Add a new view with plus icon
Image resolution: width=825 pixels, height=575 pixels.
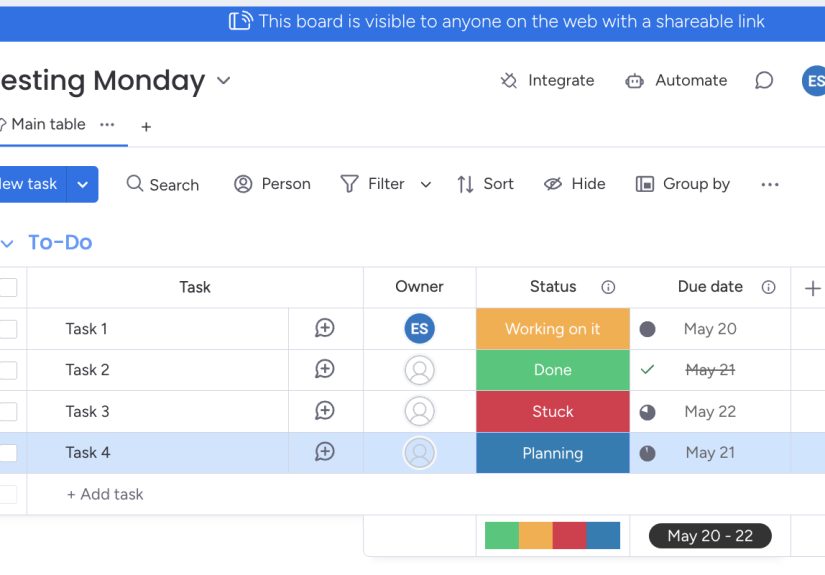[146, 127]
